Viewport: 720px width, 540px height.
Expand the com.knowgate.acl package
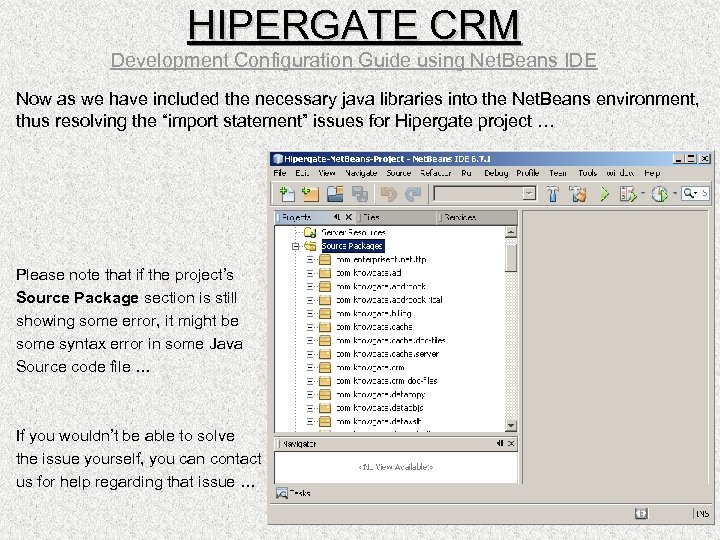[x=310, y=273]
